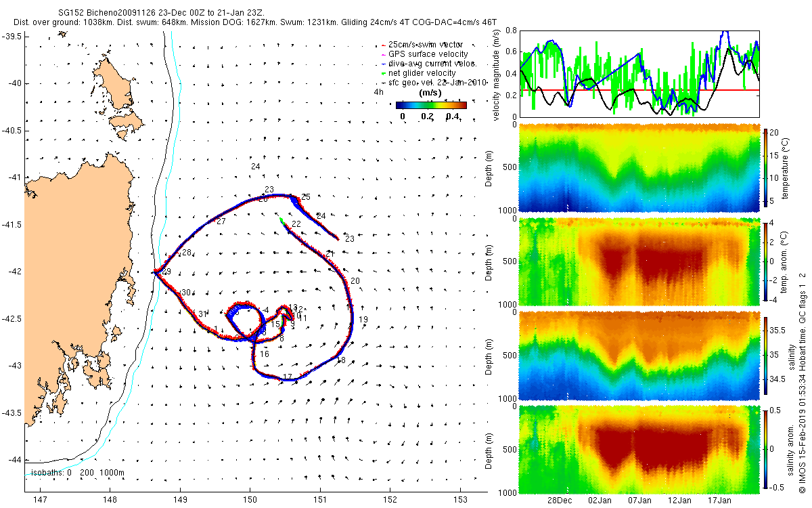Click latitude tick '-42' on map axis
This screenshot has width=812, height=508.
click(14, 272)
